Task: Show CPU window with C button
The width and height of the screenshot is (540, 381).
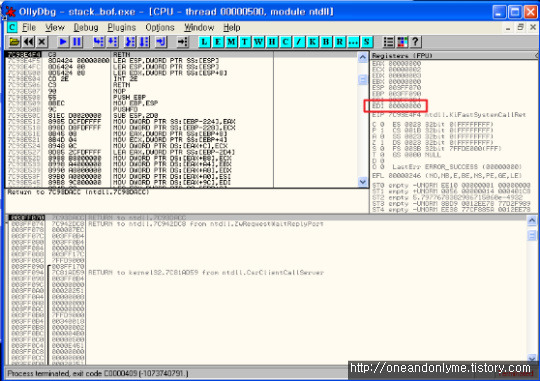Action: click(285, 42)
